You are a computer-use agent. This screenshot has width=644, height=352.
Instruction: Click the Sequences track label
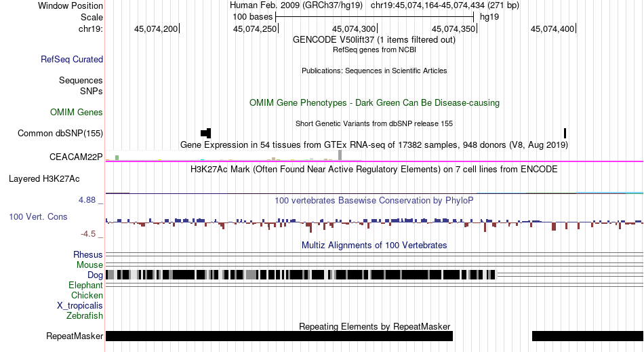[x=81, y=80]
